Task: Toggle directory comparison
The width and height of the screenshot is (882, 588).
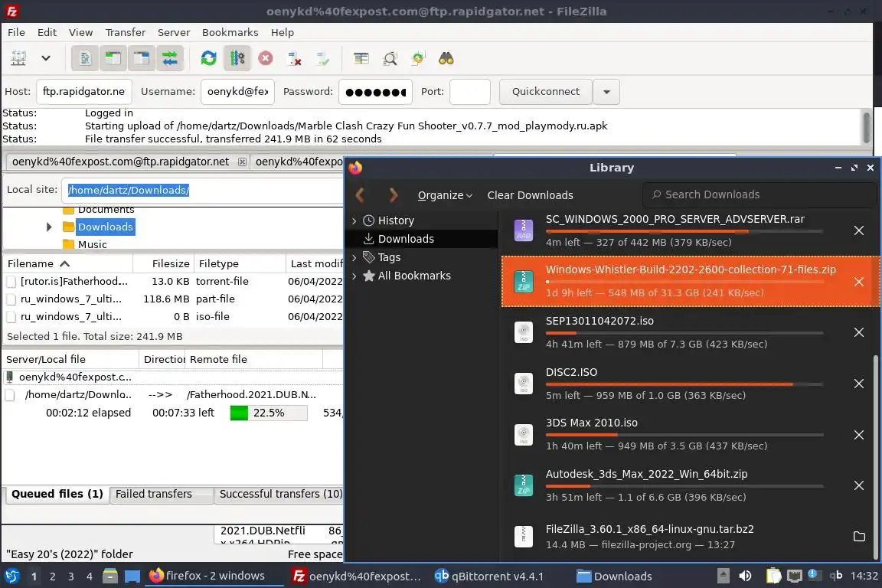Action: coord(390,58)
